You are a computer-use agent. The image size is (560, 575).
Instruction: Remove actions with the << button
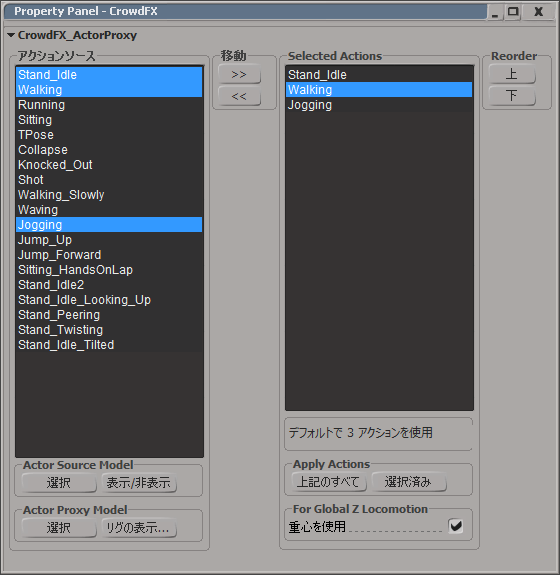pos(239,96)
